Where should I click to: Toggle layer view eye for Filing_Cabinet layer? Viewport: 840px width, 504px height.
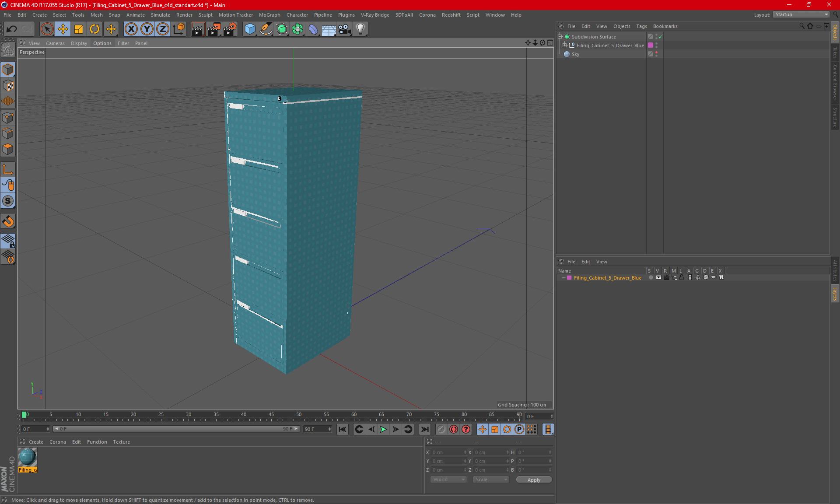pos(658,277)
